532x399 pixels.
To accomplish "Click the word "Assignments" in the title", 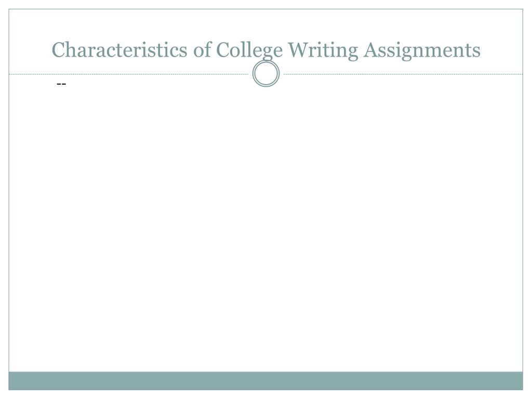I will coord(422,50).
